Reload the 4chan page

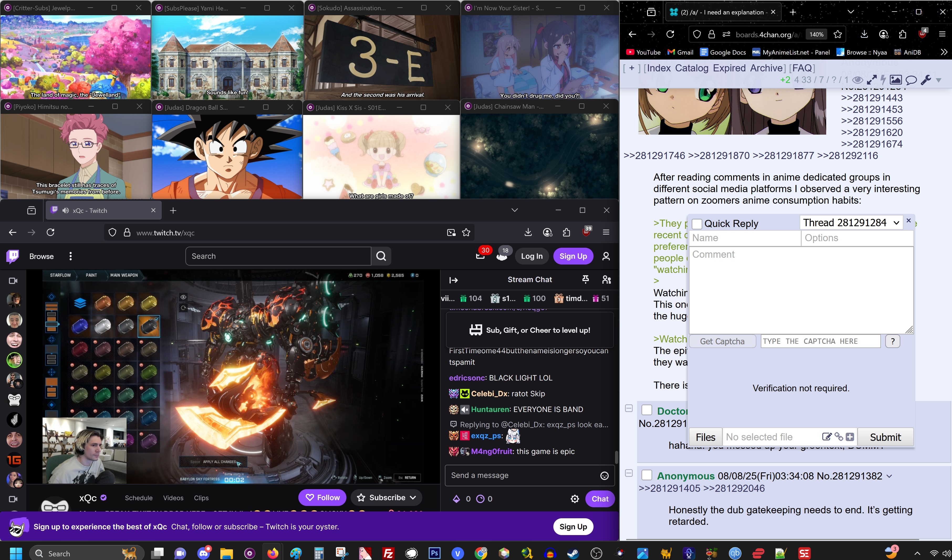click(670, 34)
